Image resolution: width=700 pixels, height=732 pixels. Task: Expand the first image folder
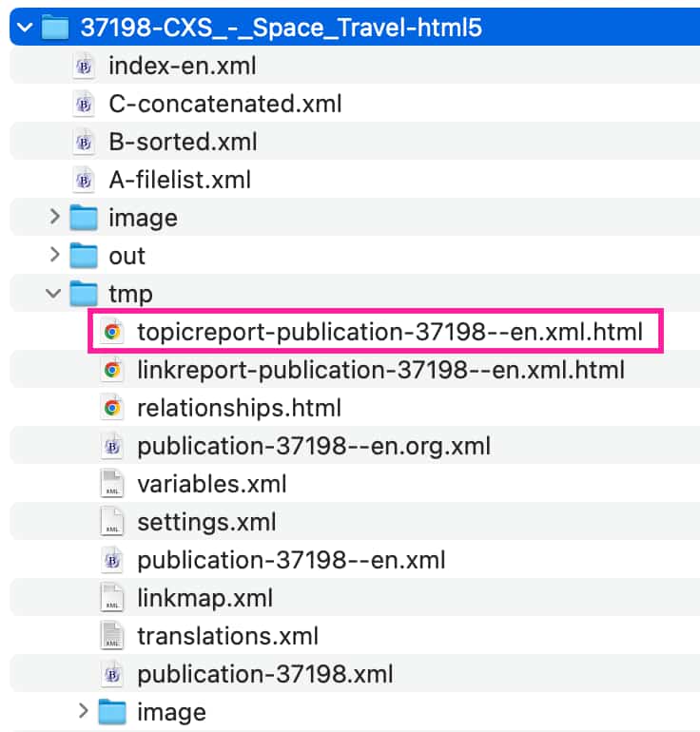click(54, 218)
